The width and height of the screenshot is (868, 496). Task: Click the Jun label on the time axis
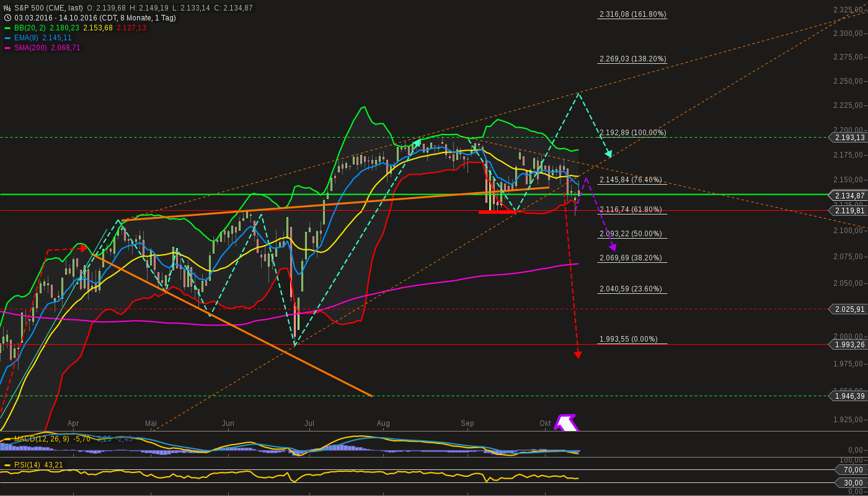click(228, 423)
